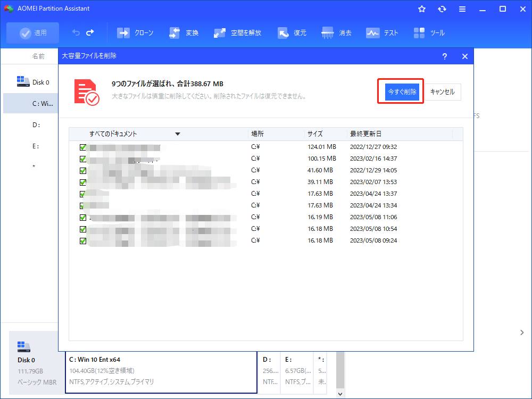Open the テスト (Test) tool

[381, 33]
